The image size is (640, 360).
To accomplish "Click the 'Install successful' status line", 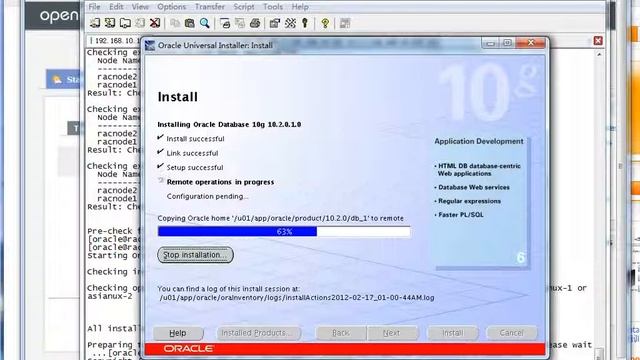I will coord(196,139).
